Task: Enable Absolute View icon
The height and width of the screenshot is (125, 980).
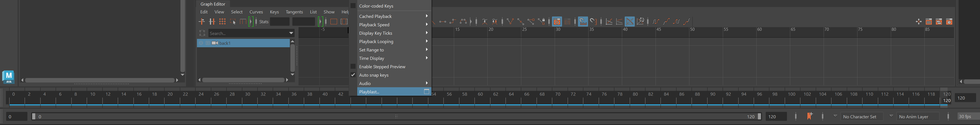Action: pos(609,22)
